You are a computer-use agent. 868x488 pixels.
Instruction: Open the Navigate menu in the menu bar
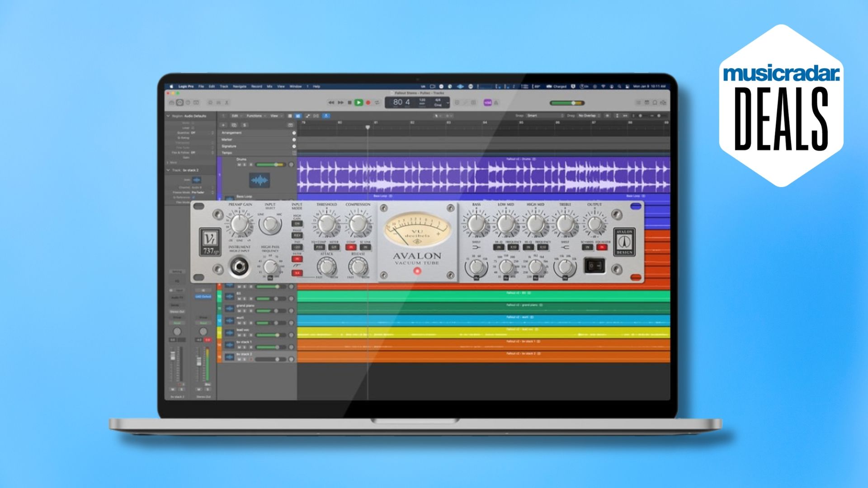pyautogui.click(x=240, y=87)
